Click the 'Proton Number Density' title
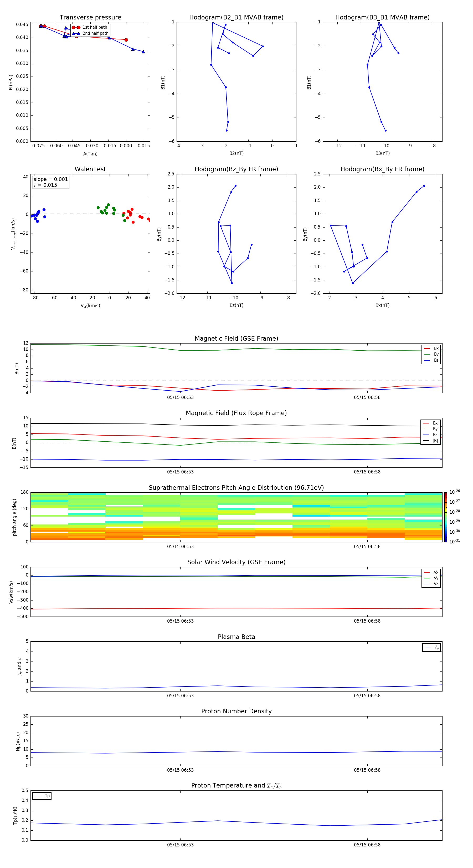The image size is (473, 868). pos(236,711)
